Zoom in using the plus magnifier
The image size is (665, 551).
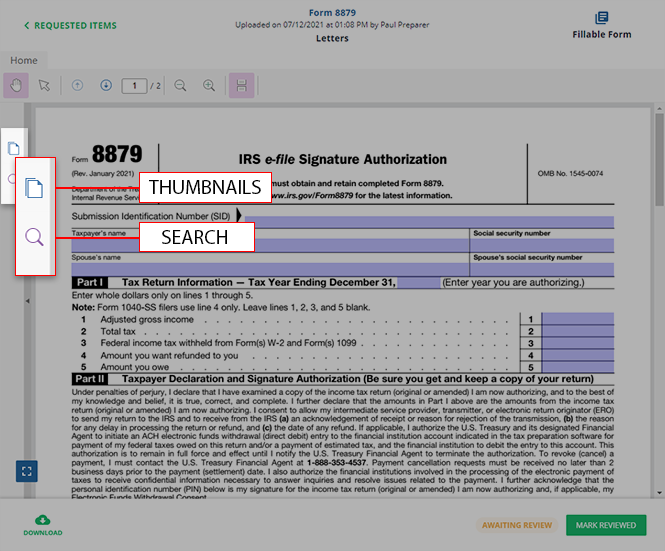[x=209, y=86]
